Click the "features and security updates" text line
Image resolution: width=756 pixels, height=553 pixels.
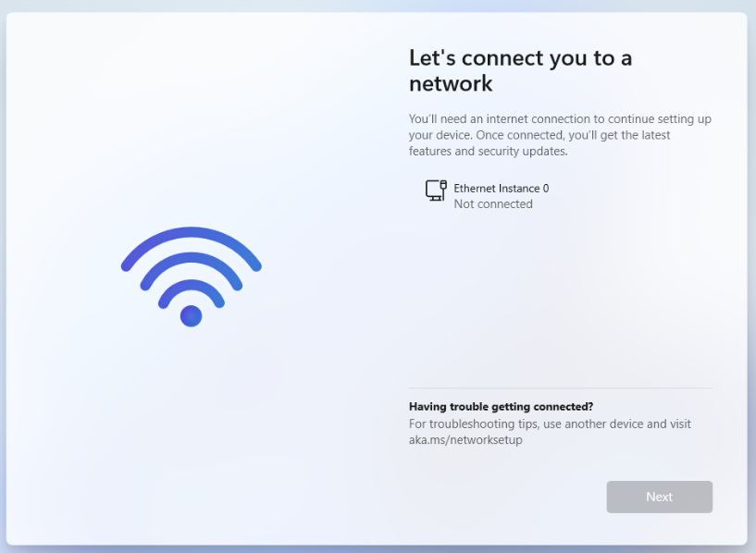pyautogui.click(x=488, y=152)
